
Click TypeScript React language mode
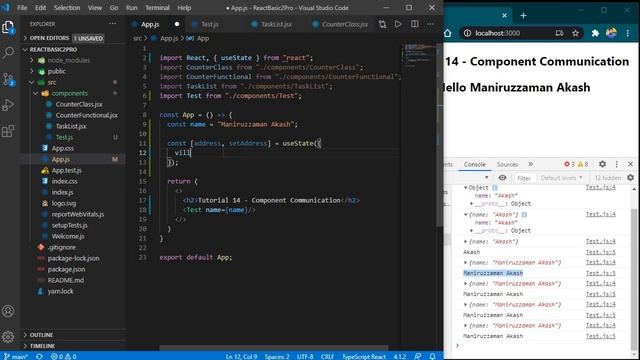(364, 356)
